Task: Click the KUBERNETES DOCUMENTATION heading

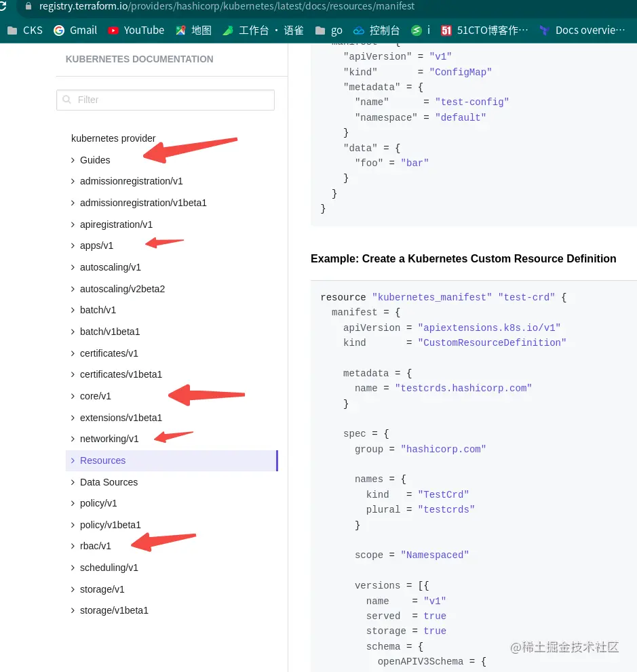Action: [139, 59]
